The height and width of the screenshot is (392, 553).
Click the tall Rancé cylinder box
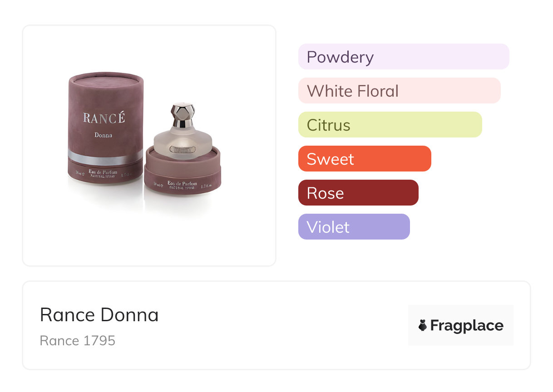[104, 127]
